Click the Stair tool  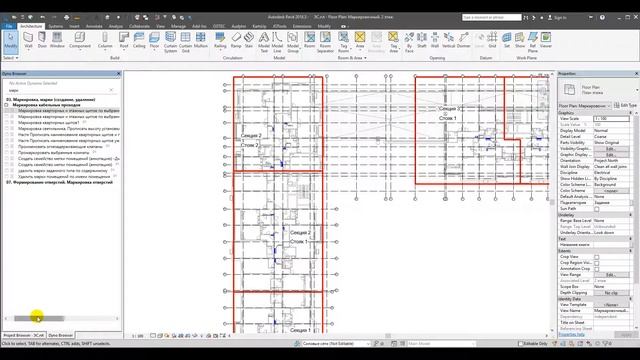pyautogui.click(x=249, y=41)
